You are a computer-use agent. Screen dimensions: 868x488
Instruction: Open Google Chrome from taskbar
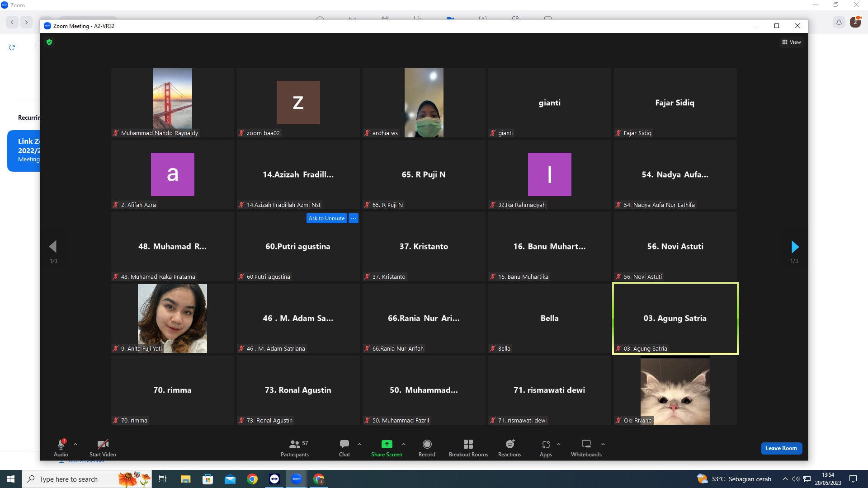point(252,479)
